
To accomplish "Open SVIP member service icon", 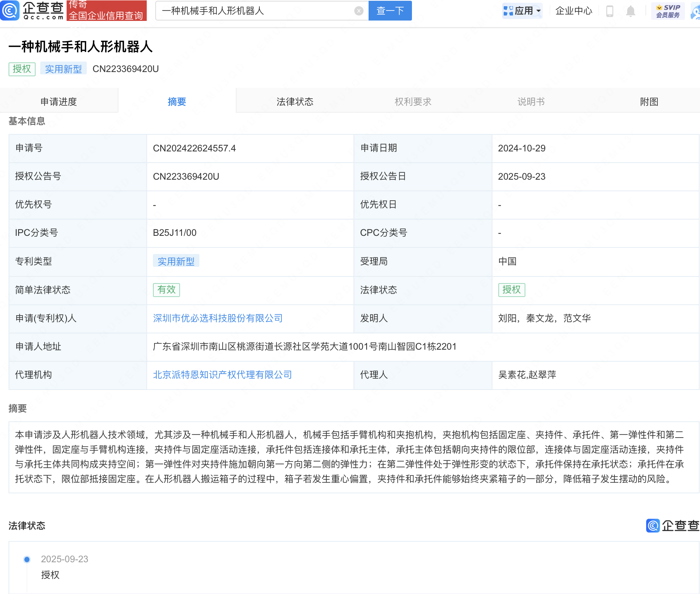I will pyautogui.click(x=668, y=11).
